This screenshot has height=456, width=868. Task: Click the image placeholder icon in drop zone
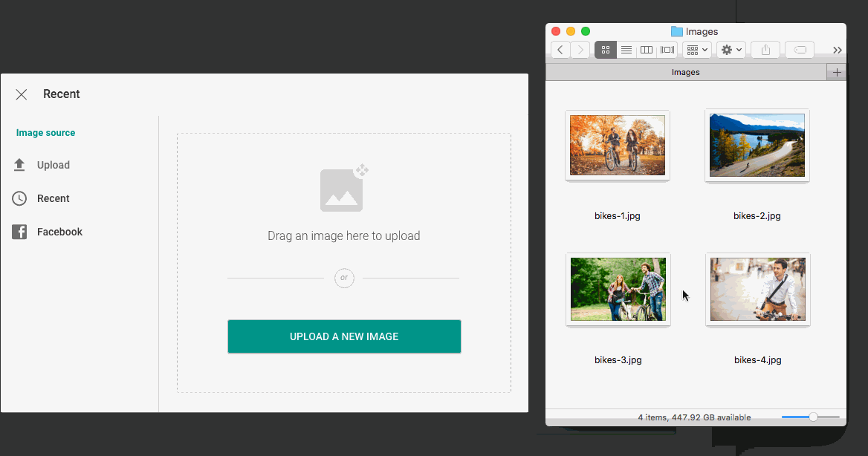[343, 189]
